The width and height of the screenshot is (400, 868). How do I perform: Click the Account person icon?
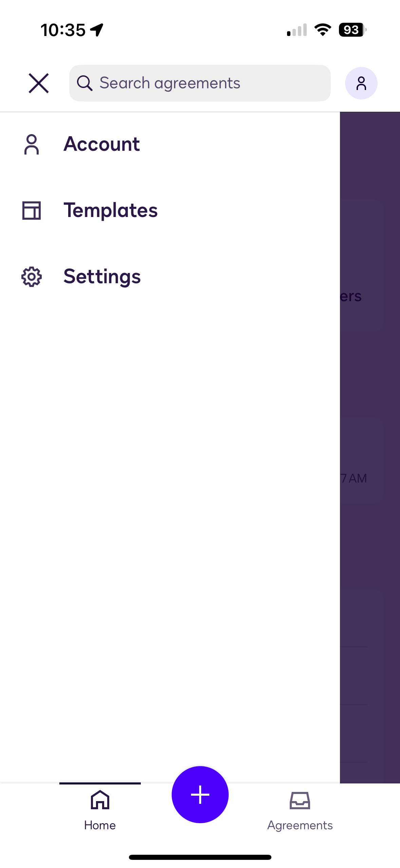(32, 144)
